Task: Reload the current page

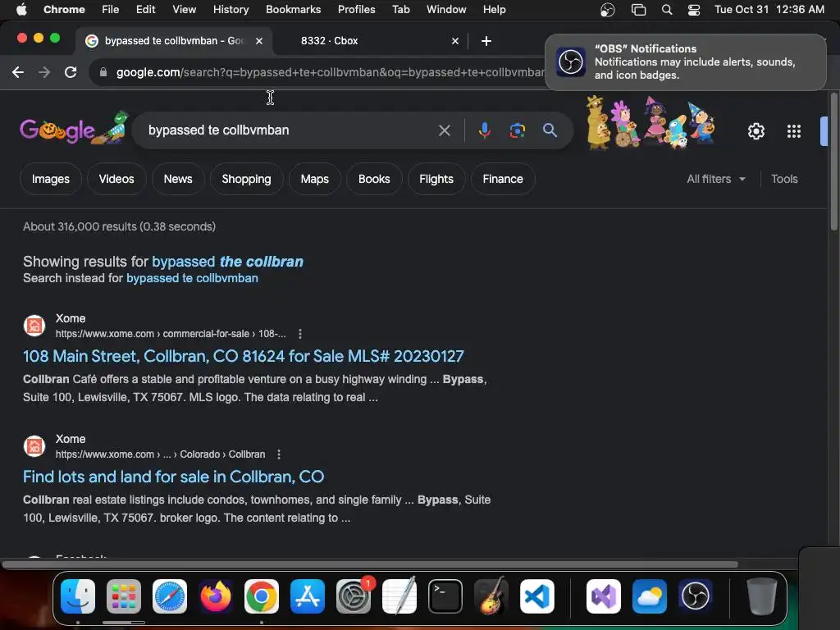Action: 71,72
